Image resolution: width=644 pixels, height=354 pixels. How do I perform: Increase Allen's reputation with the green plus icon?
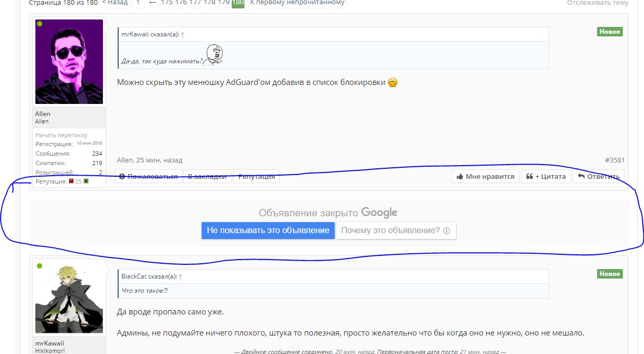(x=86, y=181)
